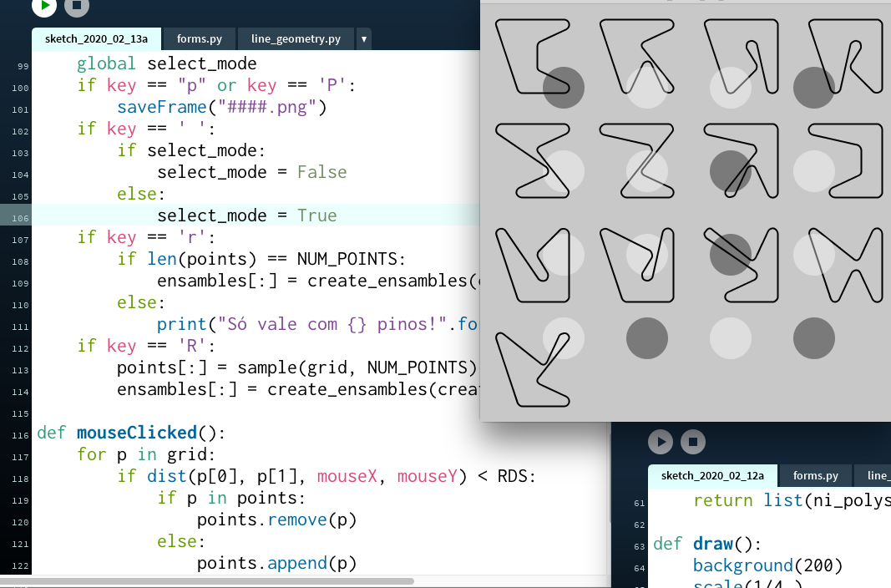Open the tab menu arrow beside line_geometry.py
The width and height of the screenshot is (891, 588).
[x=364, y=38]
